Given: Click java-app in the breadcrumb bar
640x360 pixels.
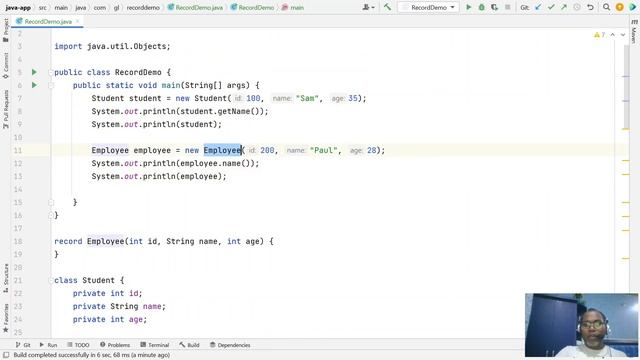Looking at the screenshot, I should tap(18, 7).
